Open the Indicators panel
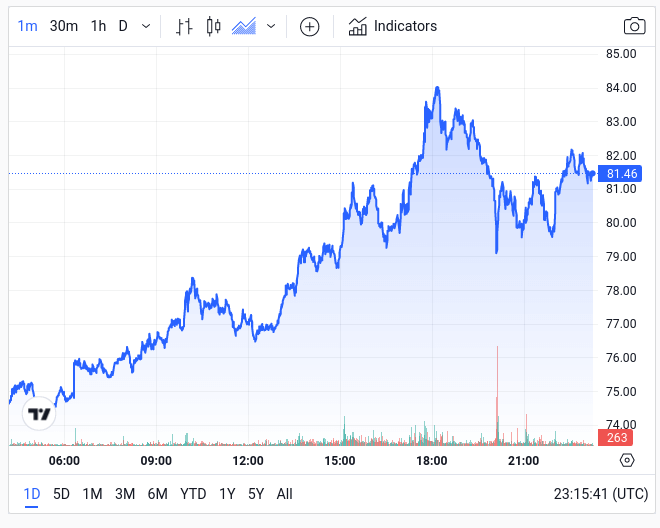 pos(393,27)
